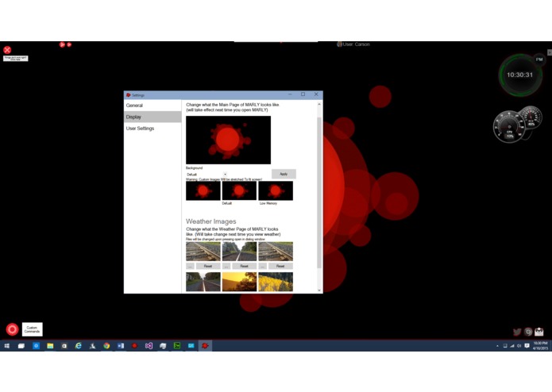Click browse (...) button for second weather image
Viewport: 552px width, 392px height.
(226, 266)
